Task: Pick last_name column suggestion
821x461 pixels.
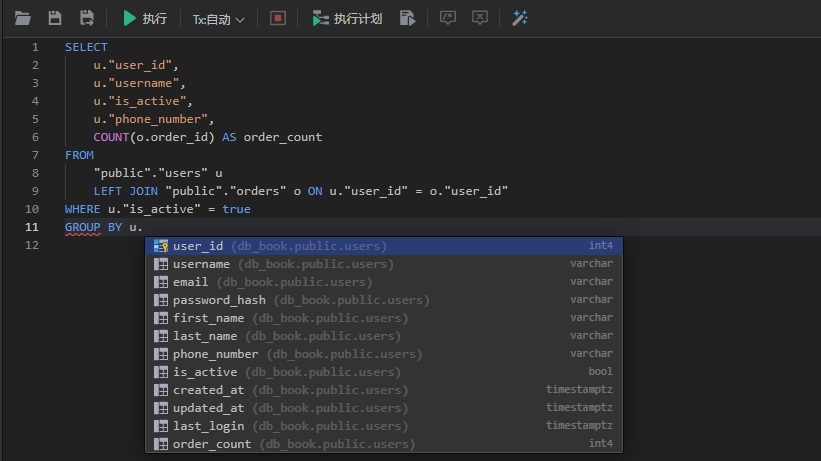Action: coord(384,336)
